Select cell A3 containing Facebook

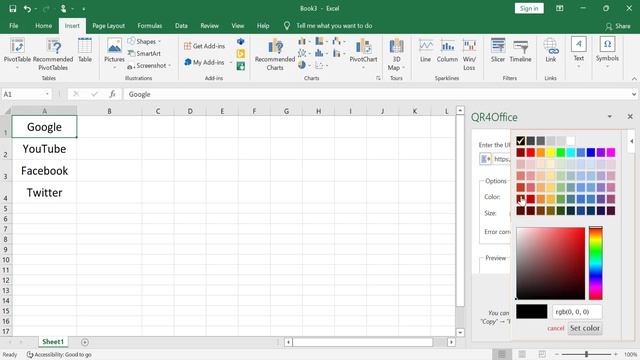pos(44,171)
